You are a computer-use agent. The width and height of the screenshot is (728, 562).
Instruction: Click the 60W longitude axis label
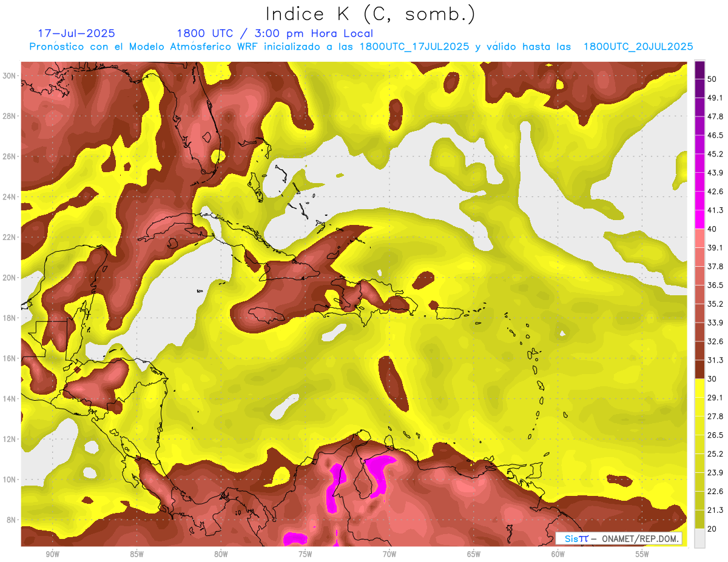click(x=558, y=554)
